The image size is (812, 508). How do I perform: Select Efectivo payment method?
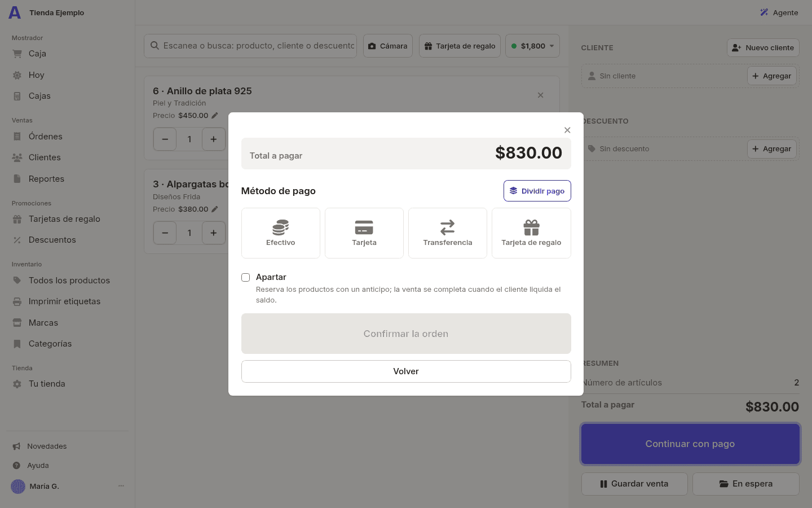coord(281,233)
